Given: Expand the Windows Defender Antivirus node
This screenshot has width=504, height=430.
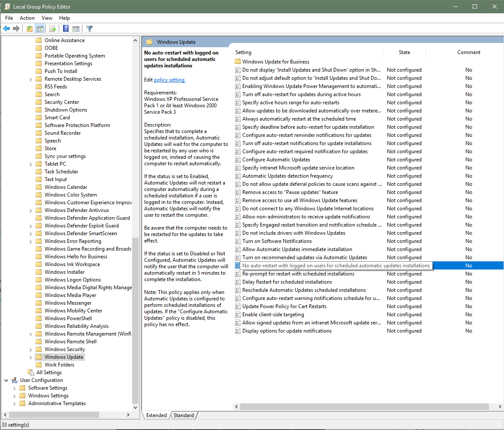Looking at the screenshot, I should tap(30, 210).
